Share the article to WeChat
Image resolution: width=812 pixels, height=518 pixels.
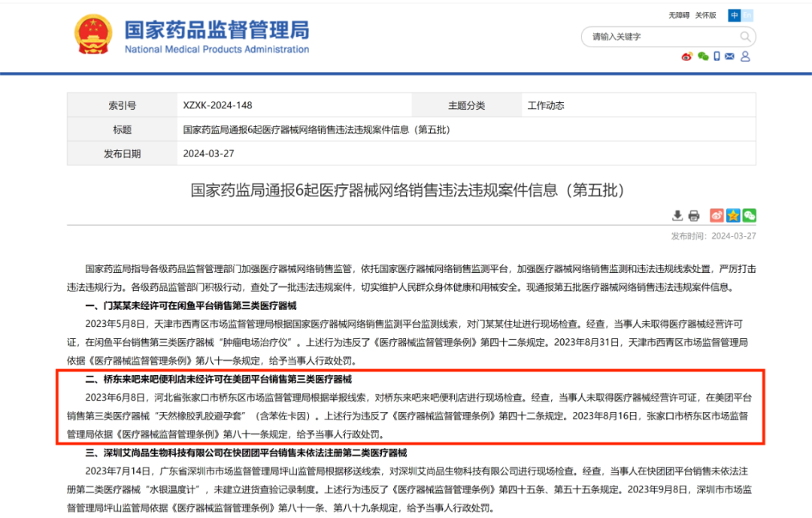[748, 215]
